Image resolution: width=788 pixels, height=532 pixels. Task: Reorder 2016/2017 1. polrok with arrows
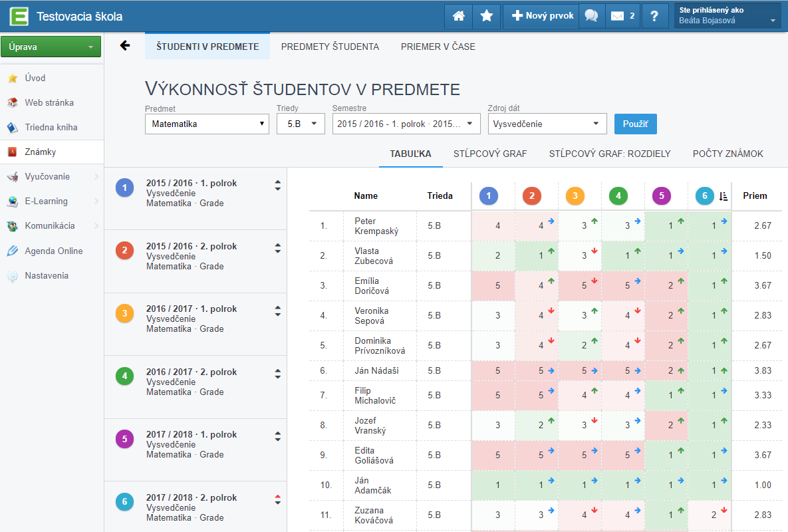278,311
